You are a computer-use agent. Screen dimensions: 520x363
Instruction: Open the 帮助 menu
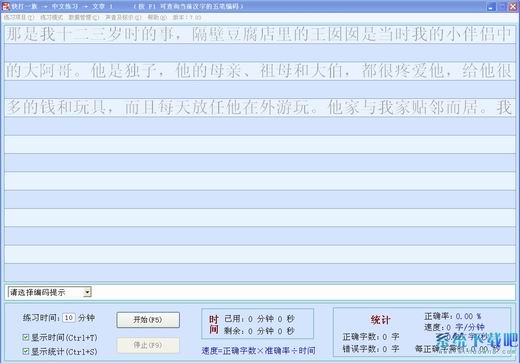pos(157,17)
